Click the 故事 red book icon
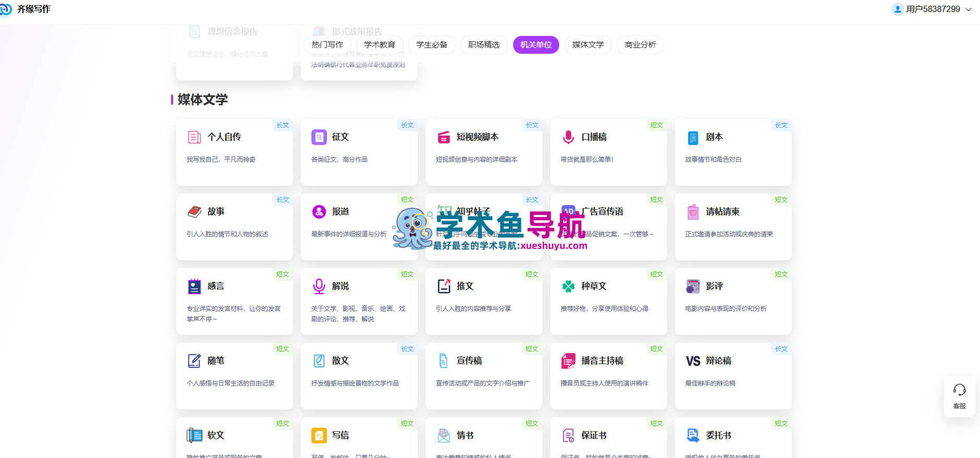Screen dimensions: 980x458 (194, 212)
